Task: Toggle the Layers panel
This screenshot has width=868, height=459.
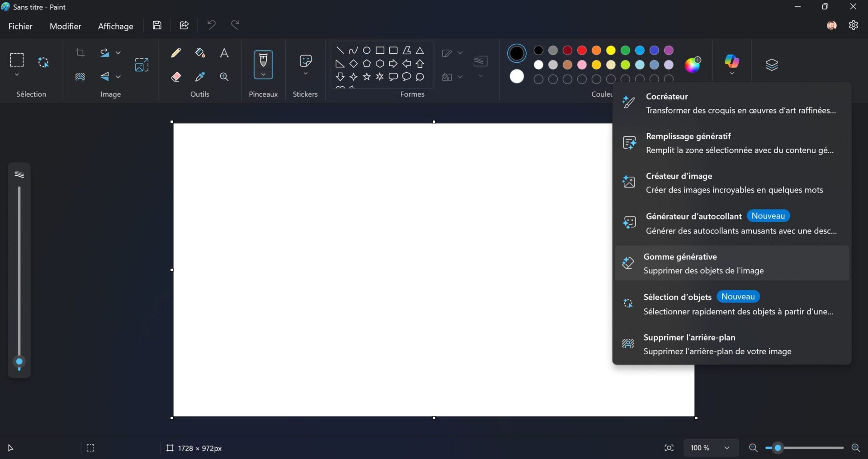Action: coord(772,65)
